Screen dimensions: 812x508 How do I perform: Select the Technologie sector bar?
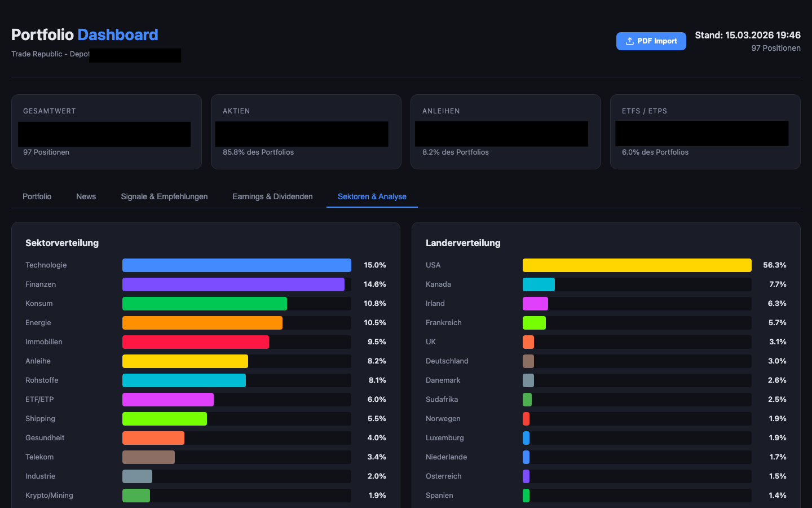236,265
